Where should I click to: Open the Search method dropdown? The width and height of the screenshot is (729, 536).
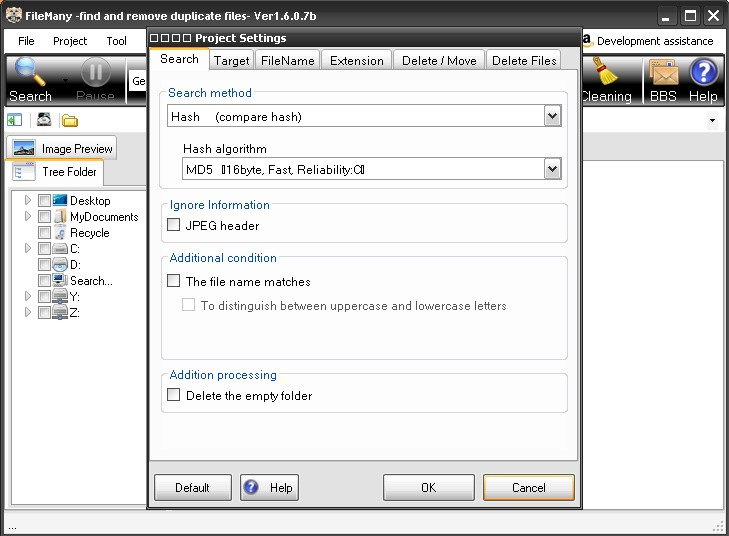[552, 116]
